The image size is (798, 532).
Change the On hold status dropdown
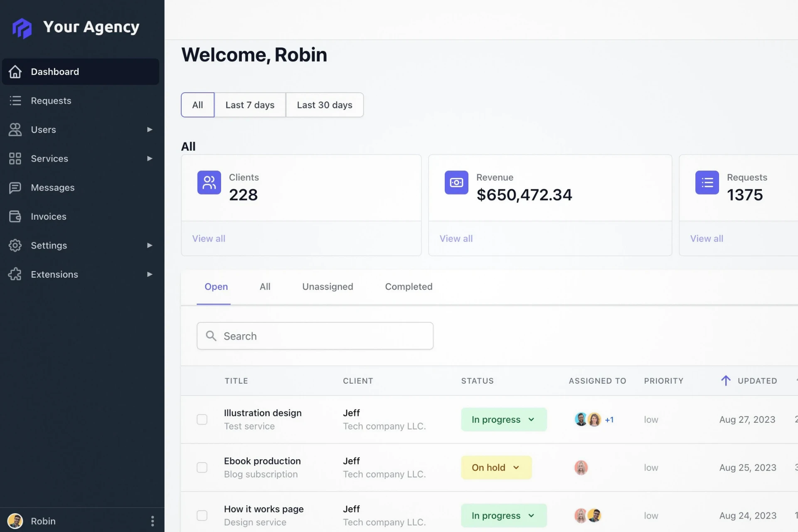coord(496,468)
